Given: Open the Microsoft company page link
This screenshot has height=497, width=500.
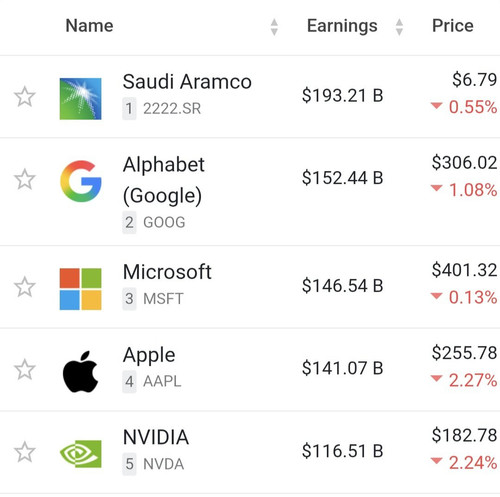Looking at the screenshot, I should point(167,272).
